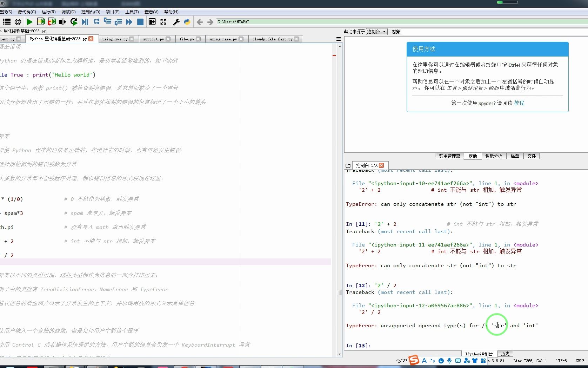The width and height of the screenshot is (588, 368).
Task: Toggle Sogou punctuation mode icon
Action: pyautogui.click(x=433, y=361)
